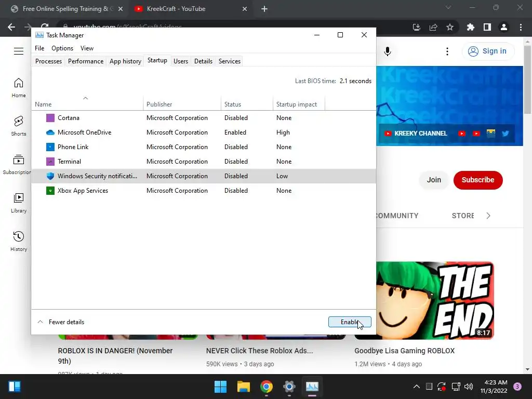Image resolution: width=532 pixels, height=399 pixels.
Task: Open Chrome profile avatar icon
Action: point(504,27)
